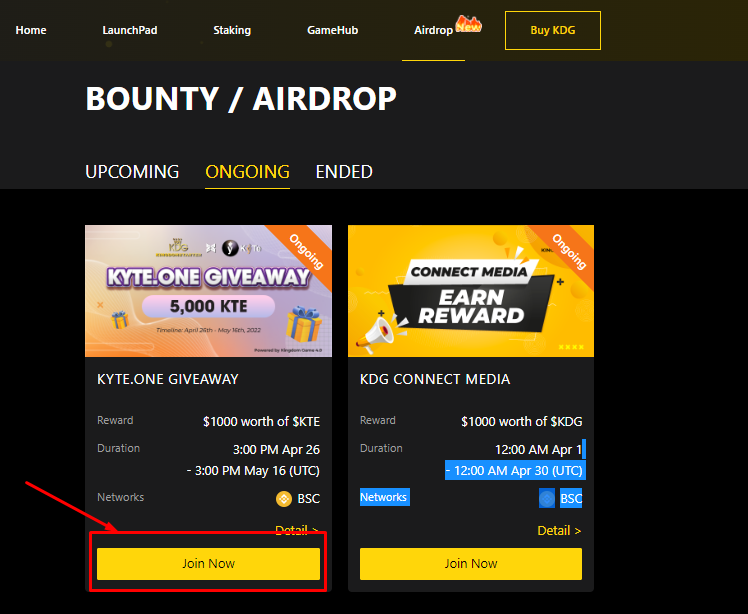Click the Ongoing ribbon on Connect Media card
748x614 pixels.
tap(569, 251)
